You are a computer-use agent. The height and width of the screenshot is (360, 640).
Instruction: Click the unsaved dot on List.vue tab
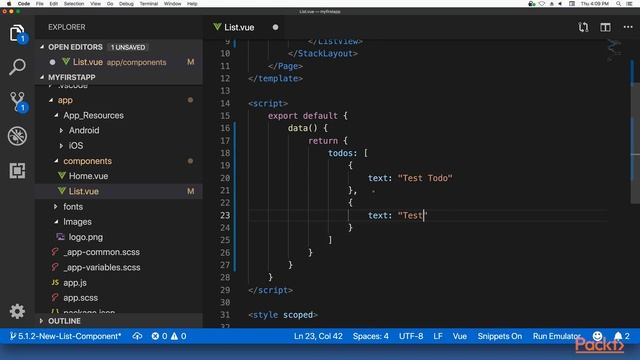[x=275, y=27]
